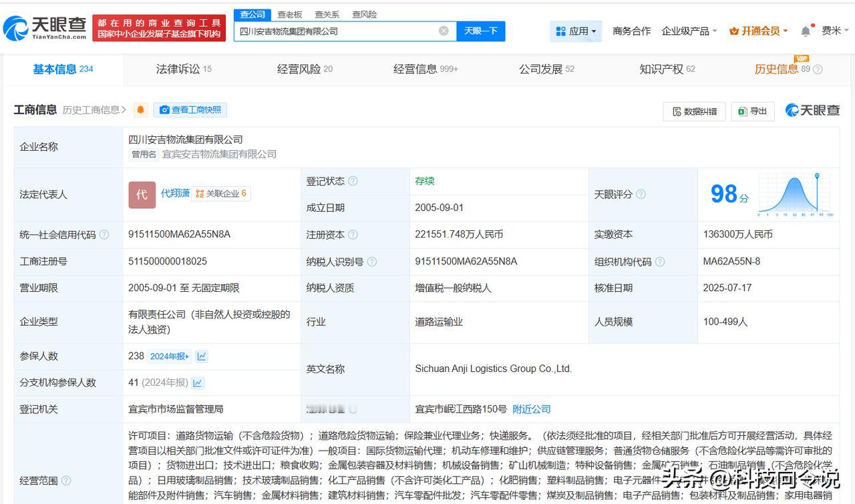The height and width of the screenshot is (504, 855).
Task: Click the 天眼评分 bell curve chart
Action: (x=794, y=195)
